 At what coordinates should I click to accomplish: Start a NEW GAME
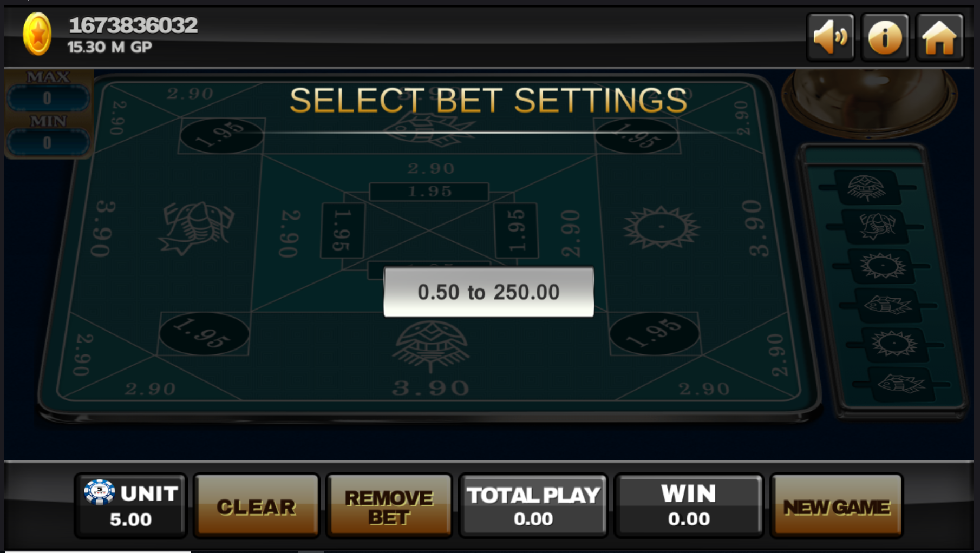(837, 506)
